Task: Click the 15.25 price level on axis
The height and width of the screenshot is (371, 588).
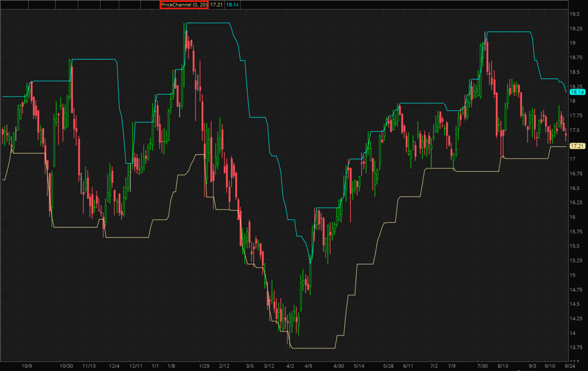Action: pos(577,261)
